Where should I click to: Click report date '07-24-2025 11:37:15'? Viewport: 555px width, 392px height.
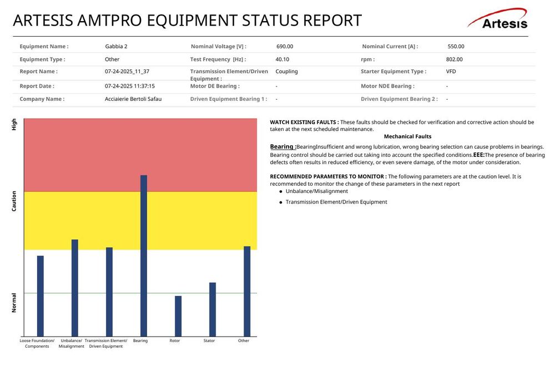(129, 86)
